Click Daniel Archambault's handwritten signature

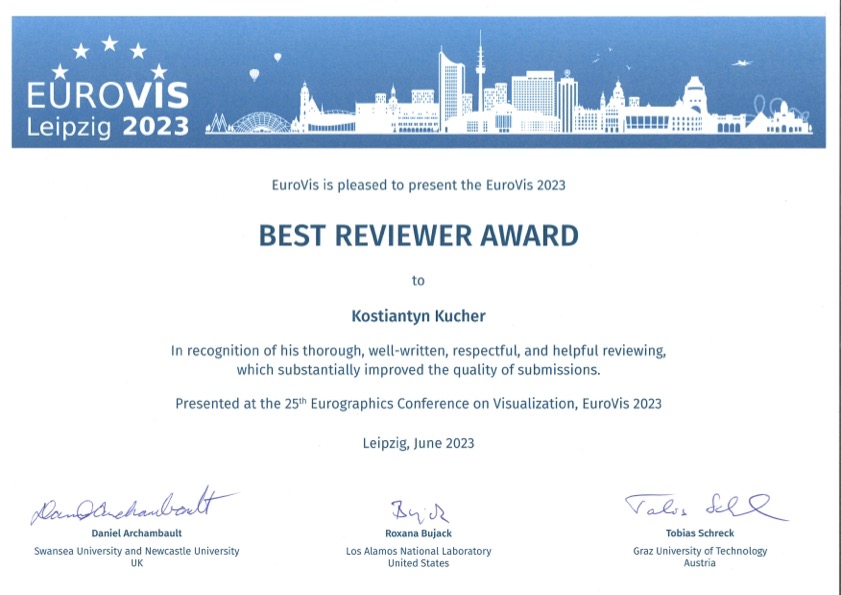coord(133,506)
